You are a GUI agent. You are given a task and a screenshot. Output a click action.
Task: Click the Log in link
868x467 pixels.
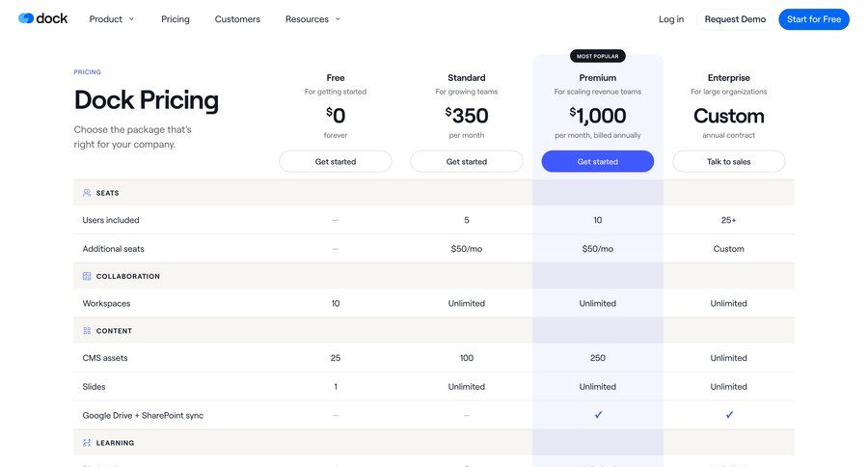coord(671,19)
